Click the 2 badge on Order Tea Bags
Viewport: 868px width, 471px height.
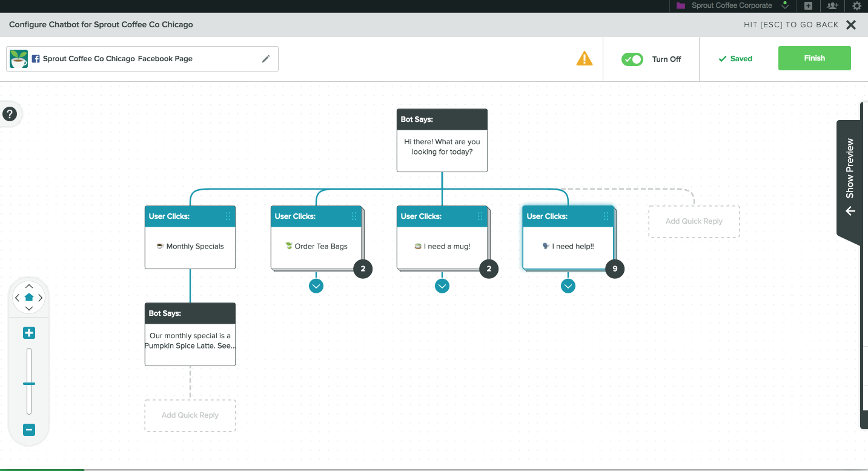click(363, 269)
